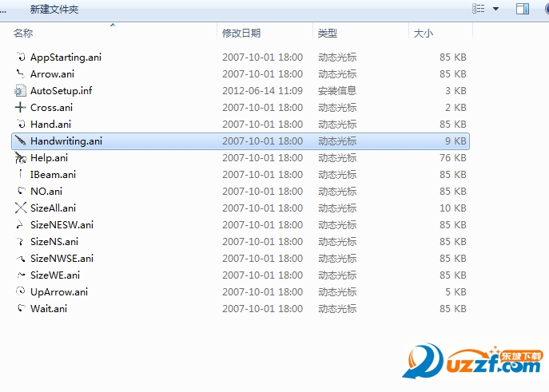The height and width of the screenshot is (392, 549).
Task: Click the 3 KB size of AutoSetup.inf
Action: (456, 90)
